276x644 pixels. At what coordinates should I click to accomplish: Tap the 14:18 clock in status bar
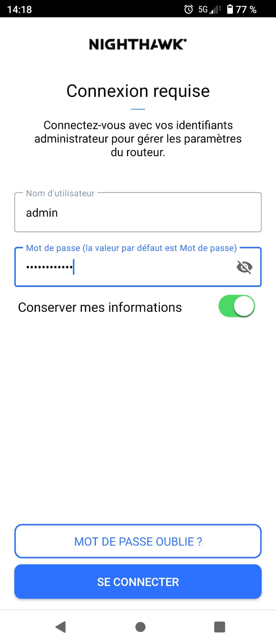pyautogui.click(x=19, y=9)
